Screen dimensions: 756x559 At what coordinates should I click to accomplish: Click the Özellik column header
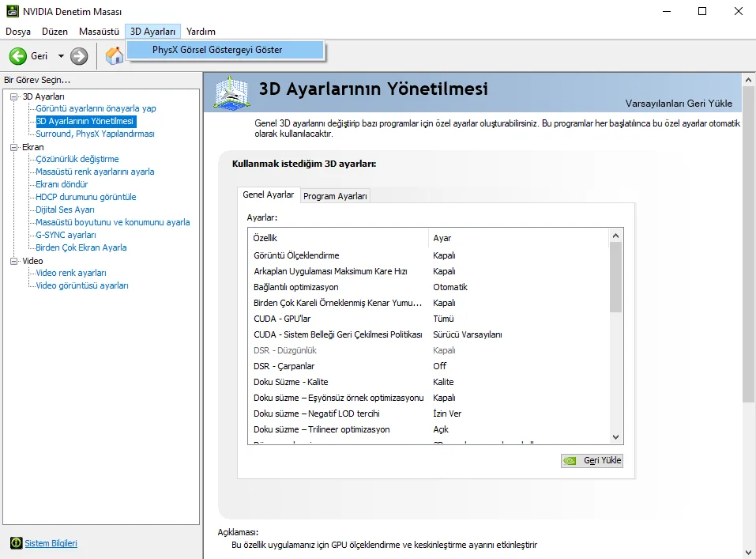[338, 238]
